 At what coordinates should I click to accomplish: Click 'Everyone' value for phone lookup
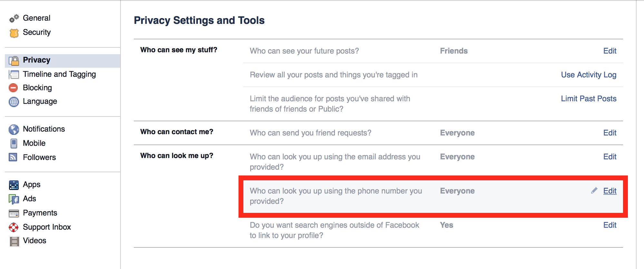457,191
